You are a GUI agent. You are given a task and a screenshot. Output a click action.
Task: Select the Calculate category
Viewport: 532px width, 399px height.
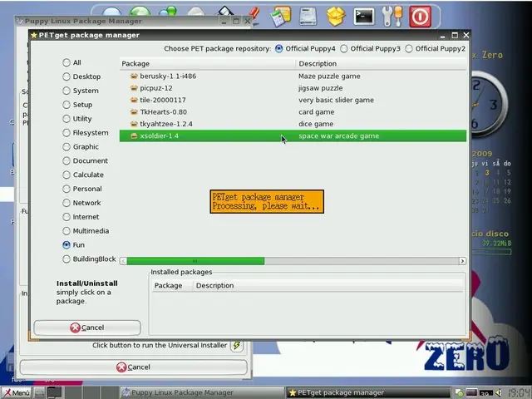[83, 175]
